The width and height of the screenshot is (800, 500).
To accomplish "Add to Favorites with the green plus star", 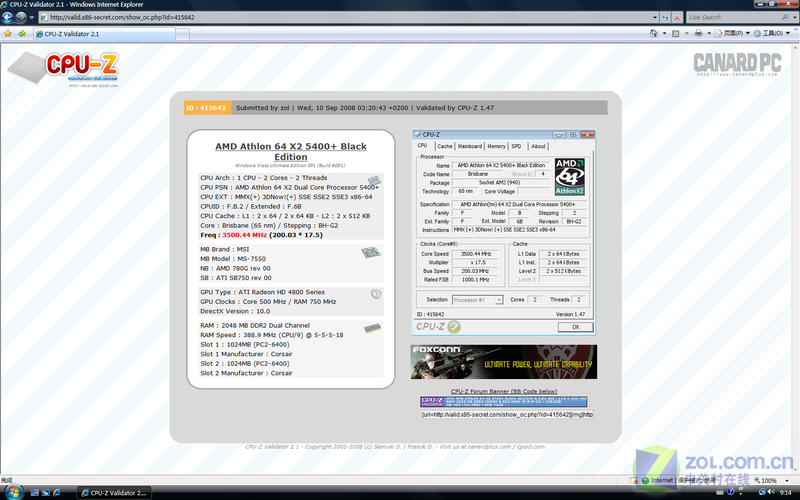I will click(x=22, y=34).
